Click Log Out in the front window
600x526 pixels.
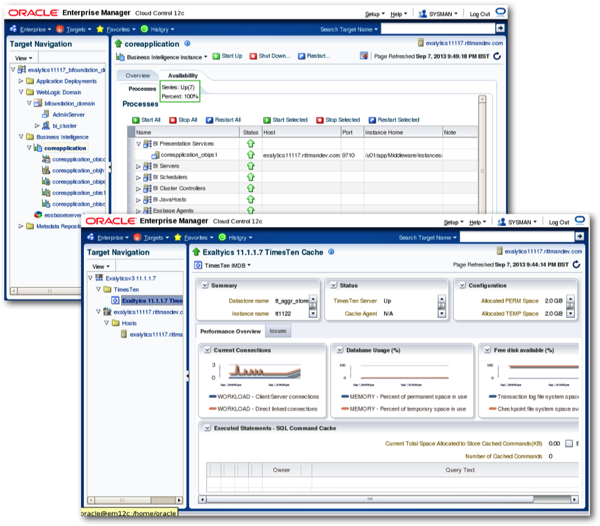[559, 222]
